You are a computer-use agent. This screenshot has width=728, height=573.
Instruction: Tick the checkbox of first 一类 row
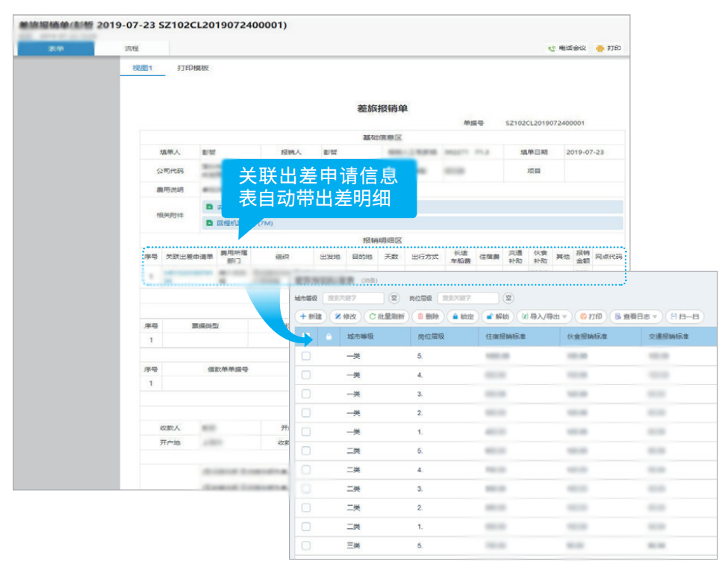click(x=306, y=356)
